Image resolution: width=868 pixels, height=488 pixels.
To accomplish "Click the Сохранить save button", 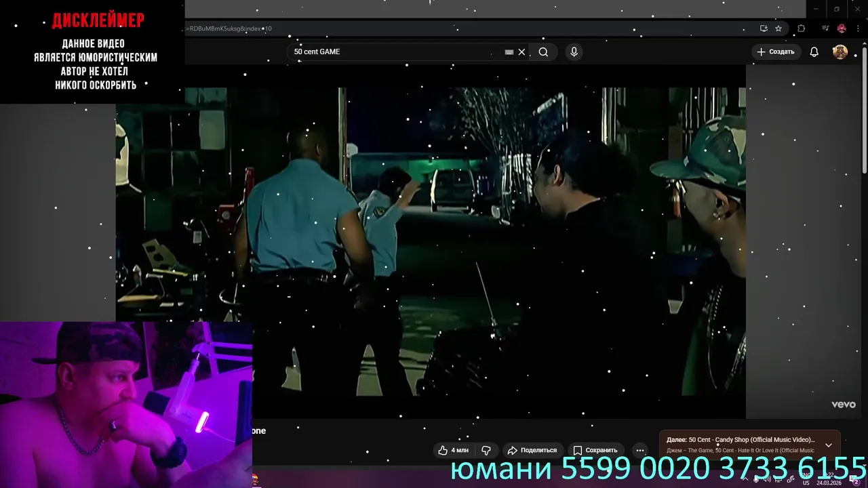I will (x=595, y=450).
